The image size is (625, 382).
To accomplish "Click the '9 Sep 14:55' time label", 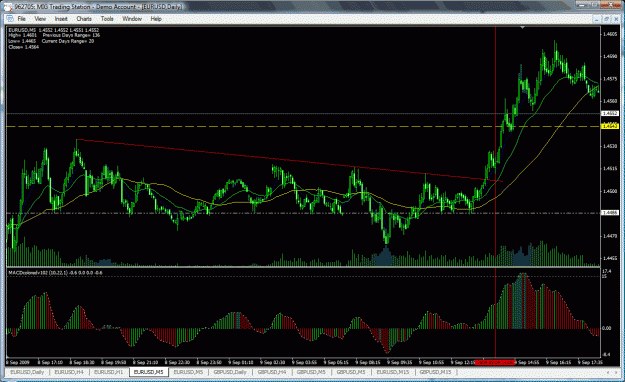I will pyautogui.click(x=528, y=362).
